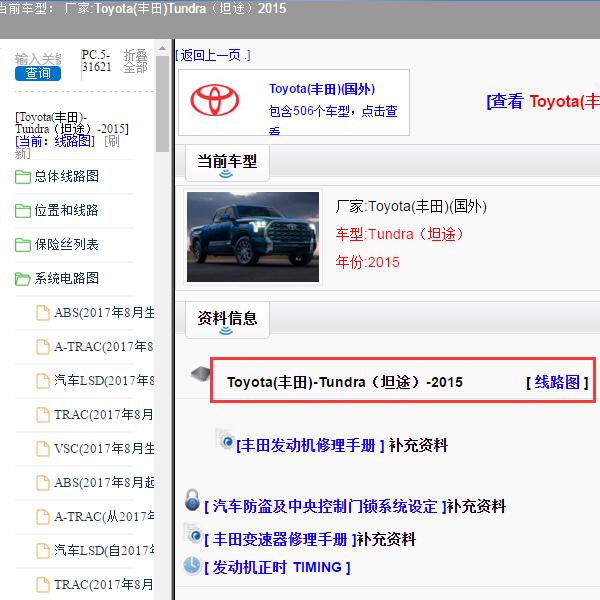Open document icon for first TRAC(2017年8月
This screenshot has height=600, width=600.
point(42,415)
